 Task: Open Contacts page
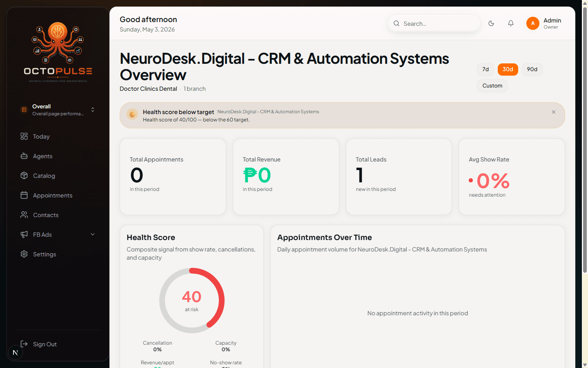(x=58, y=215)
